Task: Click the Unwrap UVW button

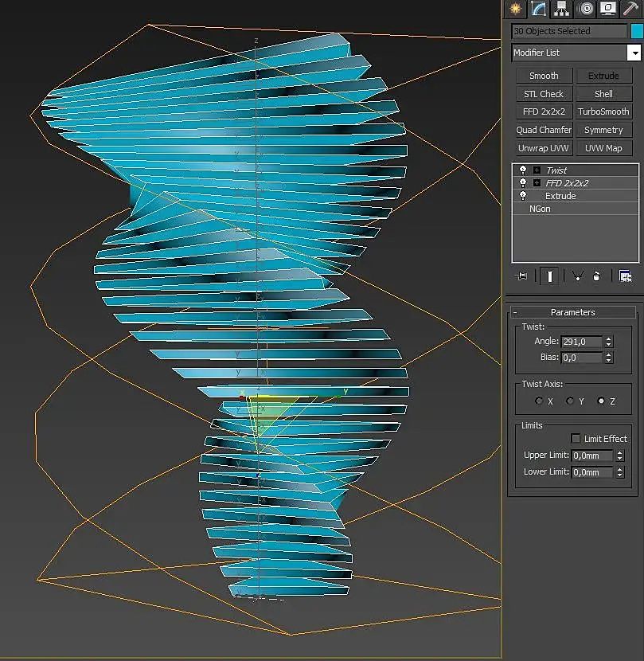Action: tap(544, 148)
